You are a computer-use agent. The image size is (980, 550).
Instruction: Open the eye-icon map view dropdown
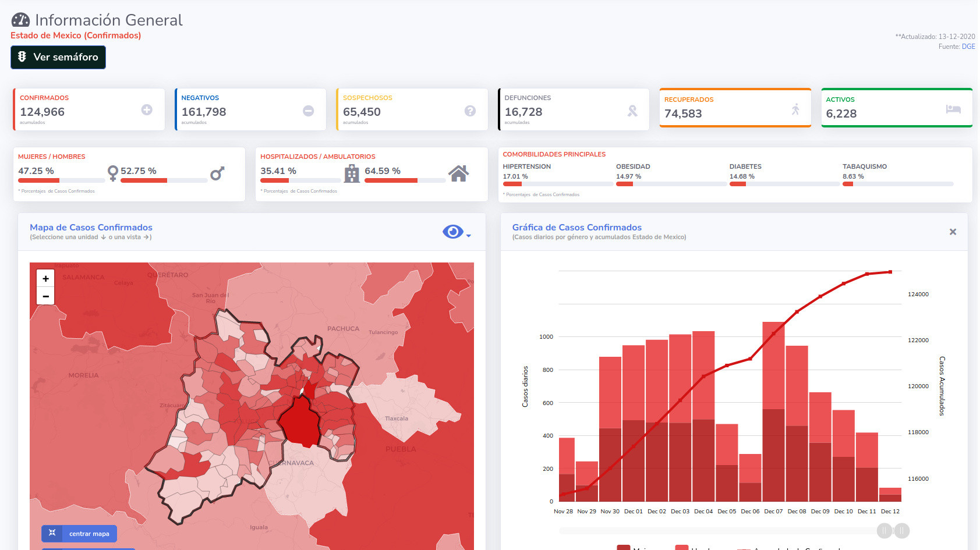[457, 232]
